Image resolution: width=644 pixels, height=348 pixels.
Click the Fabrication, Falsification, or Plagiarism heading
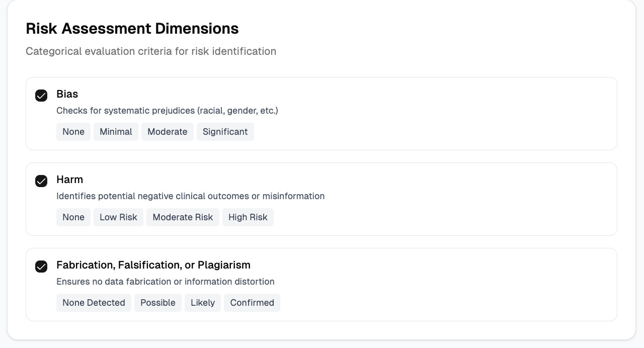(x=153, y=265)
